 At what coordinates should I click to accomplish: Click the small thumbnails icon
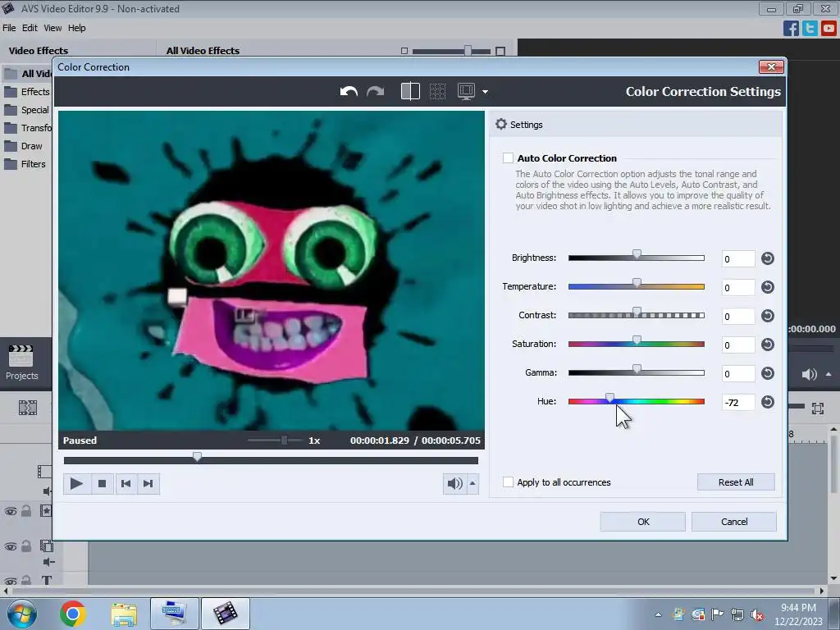coord(404,52)
